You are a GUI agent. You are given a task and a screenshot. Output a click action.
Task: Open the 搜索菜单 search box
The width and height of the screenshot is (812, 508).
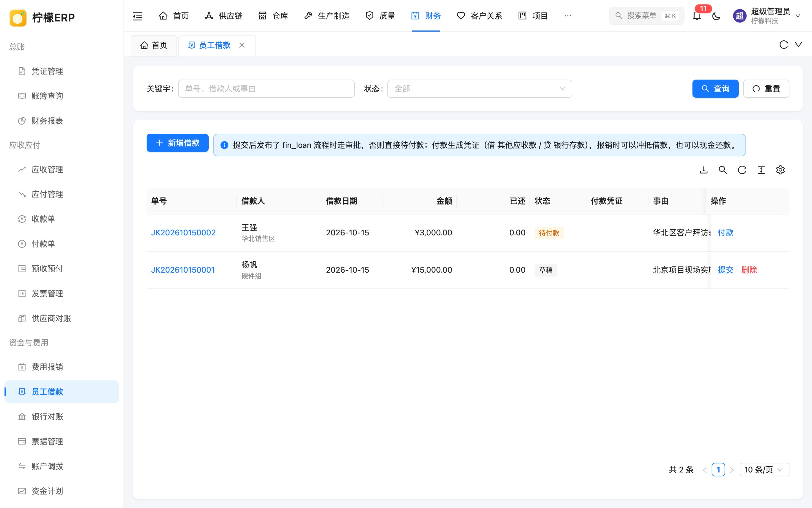646,16
